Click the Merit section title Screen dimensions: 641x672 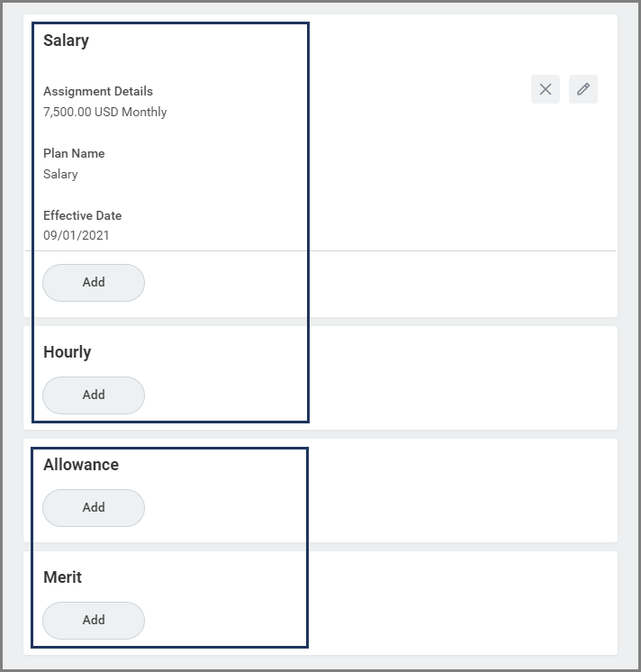[63, 577]
